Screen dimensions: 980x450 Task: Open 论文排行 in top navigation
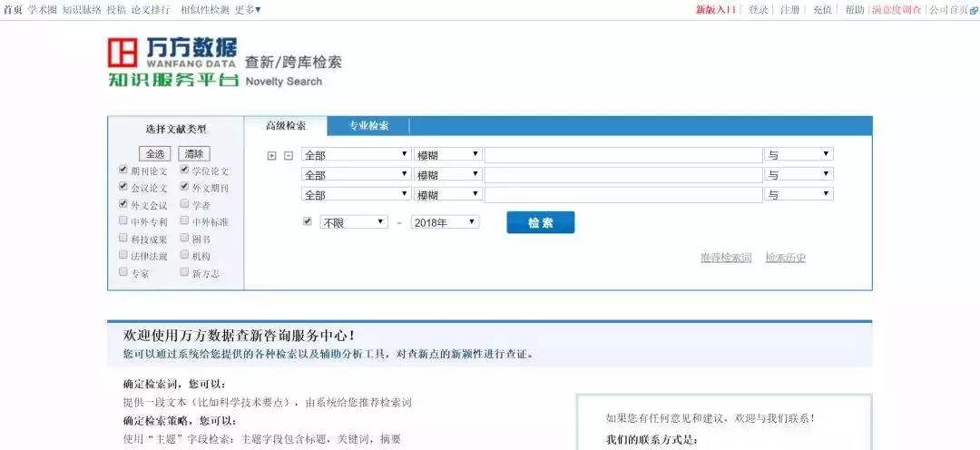point(151,9)
